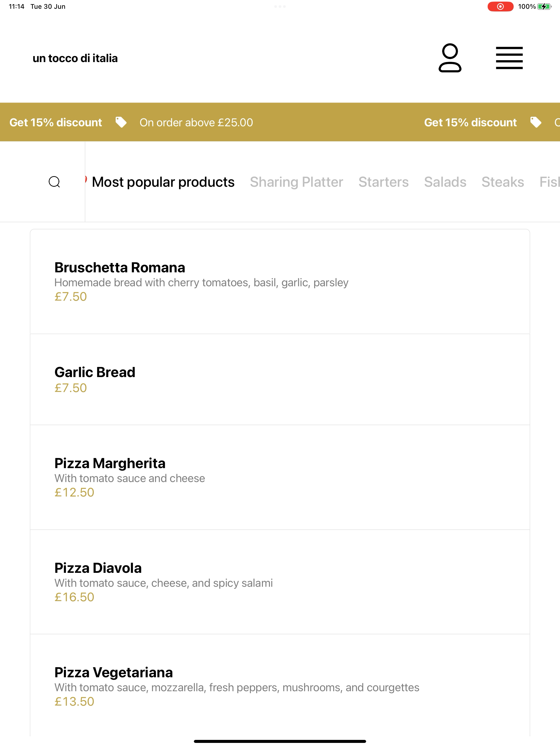Select the Most popular products tab
The width and height of the screenshot is (560, 747).
click(163, 182)
